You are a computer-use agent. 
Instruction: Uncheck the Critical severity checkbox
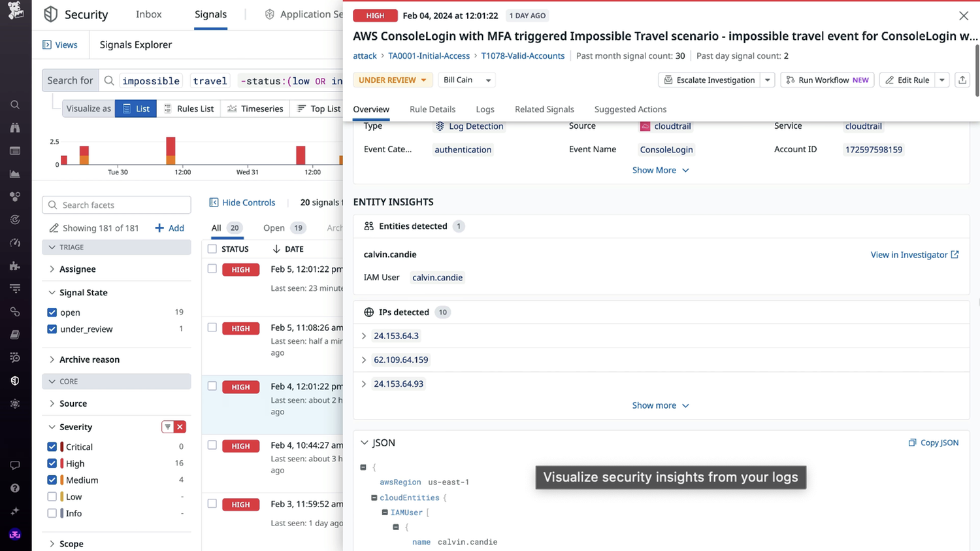[x=52, y=446]
